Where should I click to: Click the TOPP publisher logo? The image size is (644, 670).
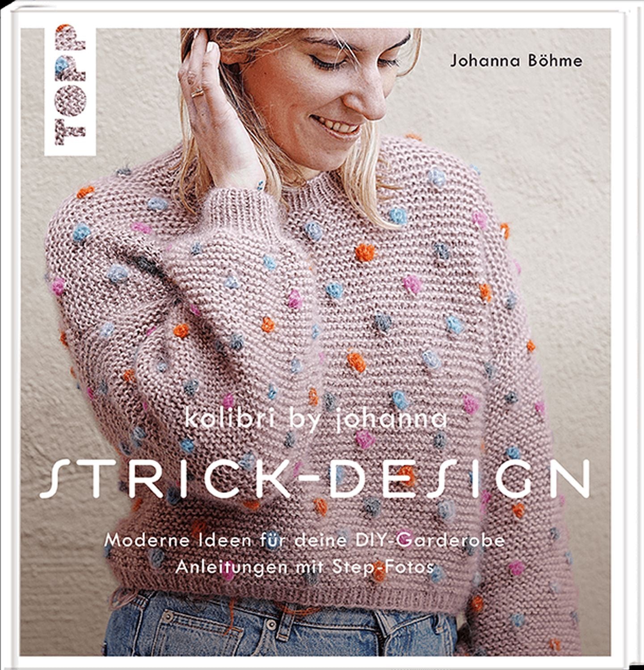70,92
